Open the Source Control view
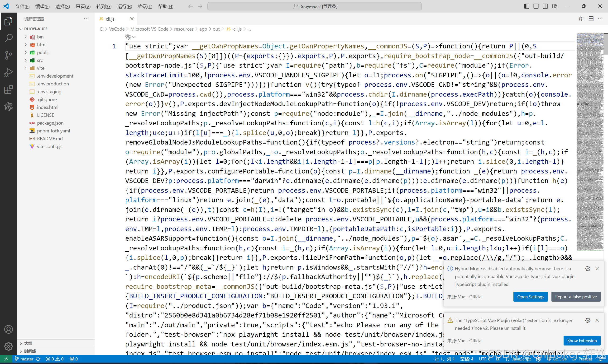 click(x=8, y=55)
